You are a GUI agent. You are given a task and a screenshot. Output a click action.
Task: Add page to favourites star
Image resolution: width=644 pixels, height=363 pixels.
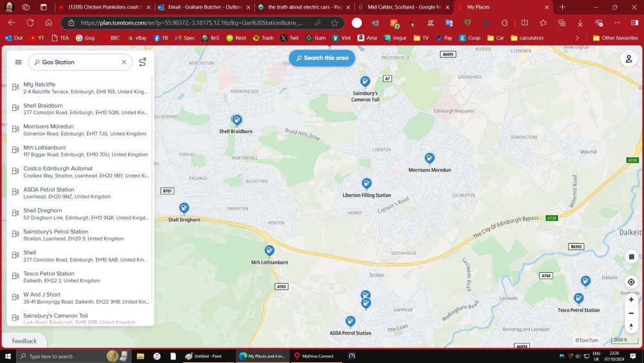click(x=335, y=23)
